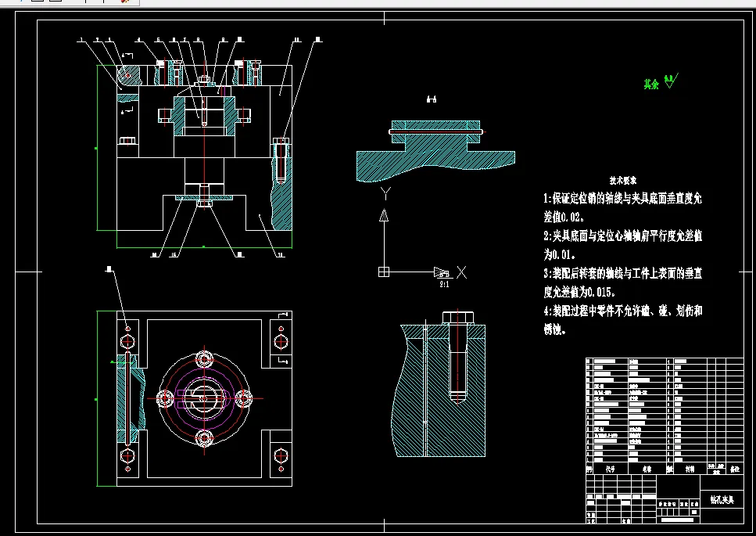Select the lower-left hex nut in plan view
756x536 pixels.
tap(127, 455)
